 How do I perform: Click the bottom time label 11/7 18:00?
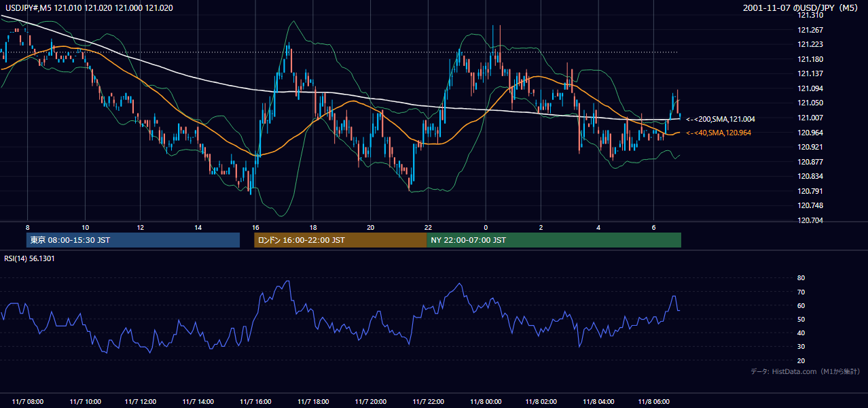point(313,401)
